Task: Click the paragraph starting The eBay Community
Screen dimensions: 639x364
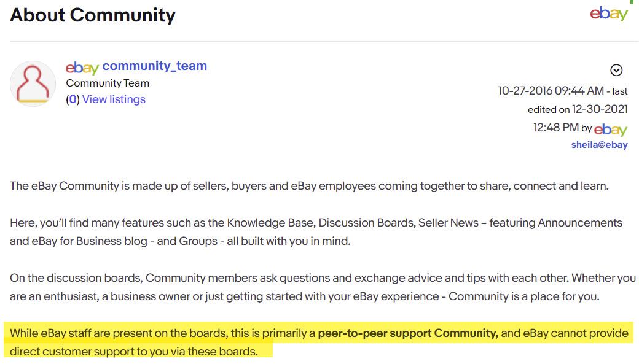Action: click(309, 186)
